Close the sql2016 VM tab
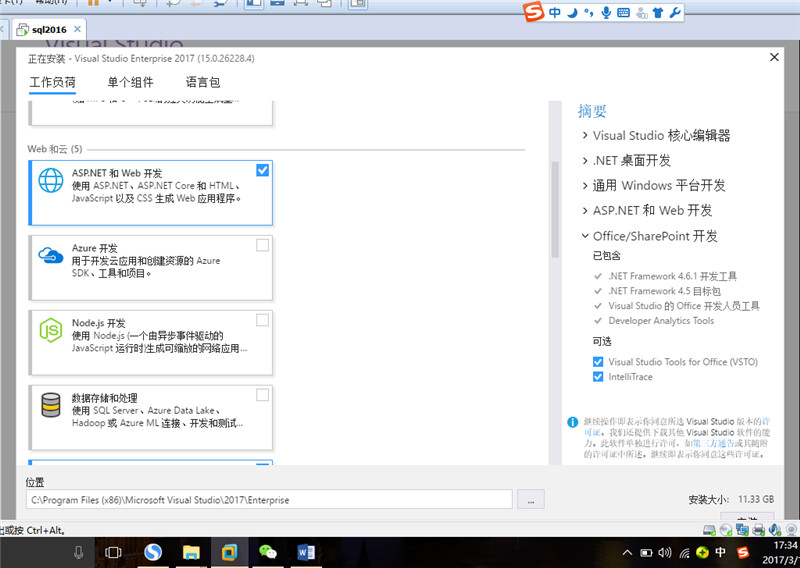The height and width of the screenshot is (568, 800). coord(77,29)
